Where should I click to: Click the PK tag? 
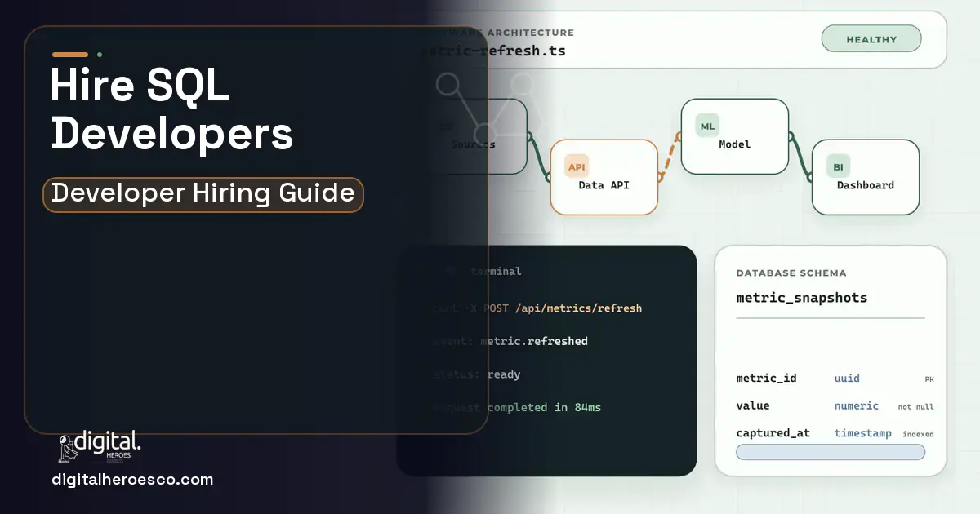click(x=929, y=380)
